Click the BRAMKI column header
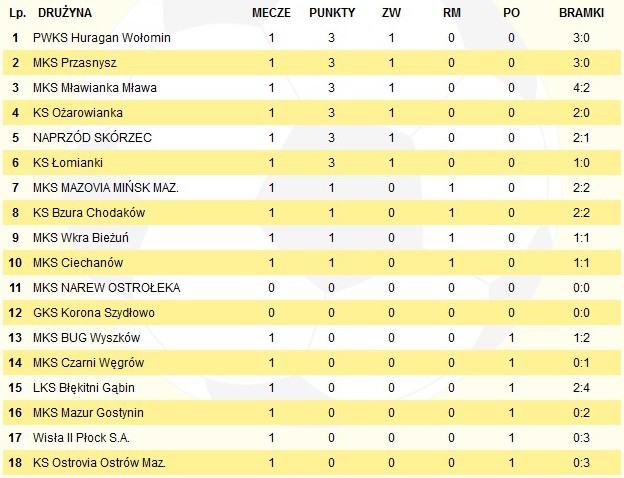624x478 pixels. tap(581, 13)
